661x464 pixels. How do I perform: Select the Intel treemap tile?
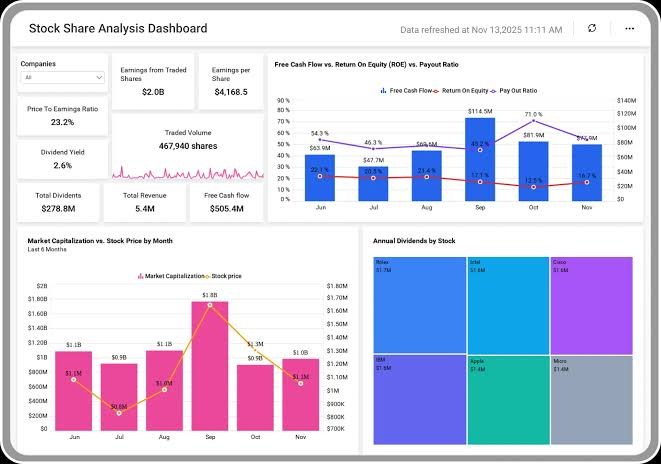[x=508, y=305]
